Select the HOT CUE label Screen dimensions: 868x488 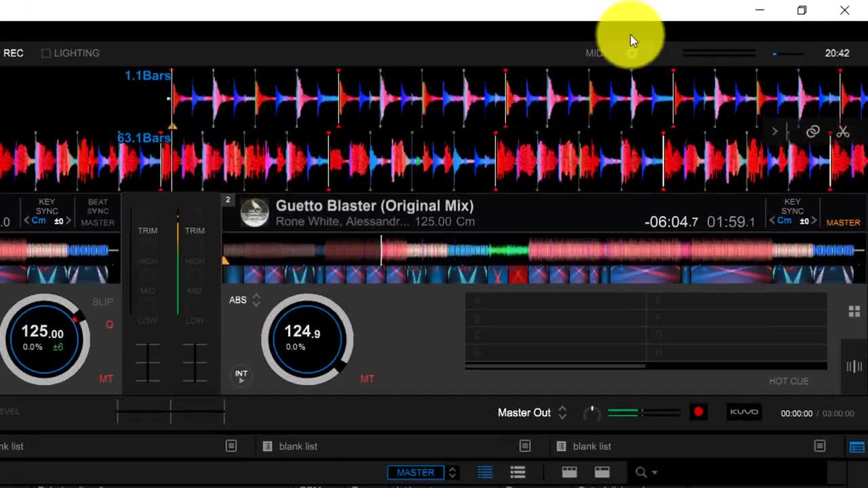click(789, 381)
